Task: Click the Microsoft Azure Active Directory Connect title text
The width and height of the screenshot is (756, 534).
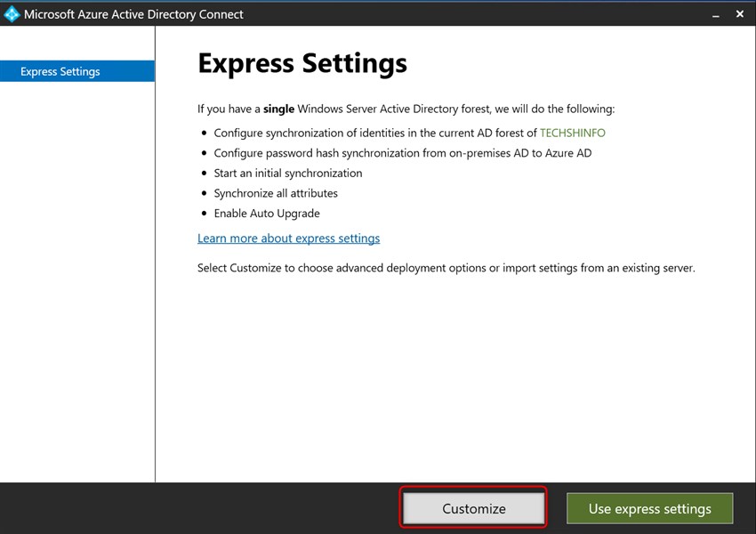Action: pyautogui.click(x=133, y=13)
